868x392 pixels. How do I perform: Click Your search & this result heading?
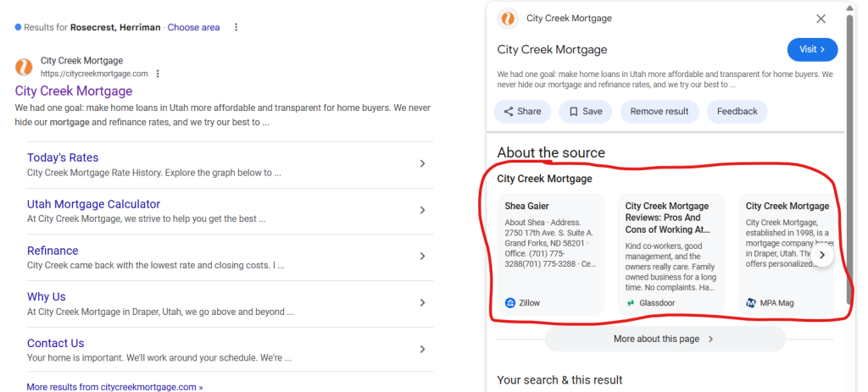pos(559,380)
